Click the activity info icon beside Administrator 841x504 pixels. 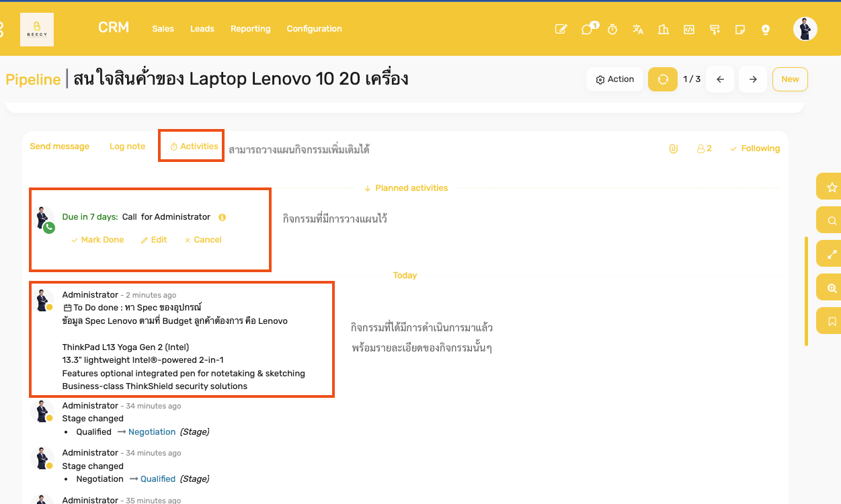(222, 217)
